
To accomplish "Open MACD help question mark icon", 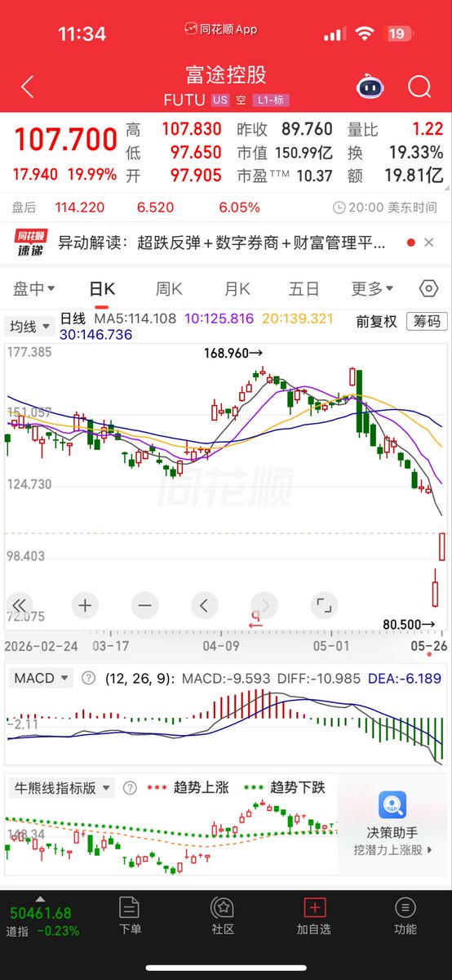I will point(88,679).
